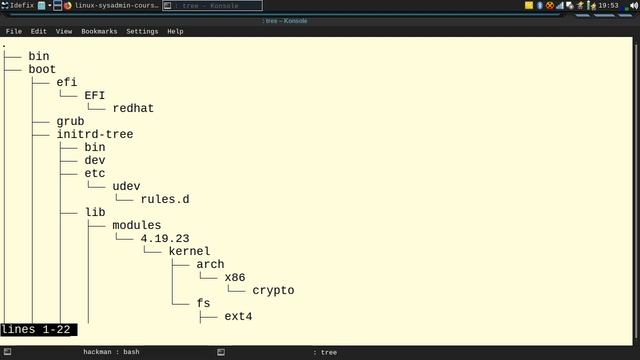Click the notepad launcher icon in the panel
Image resolution: width=640 pixels, height=360 pixels.
[42, 6]
